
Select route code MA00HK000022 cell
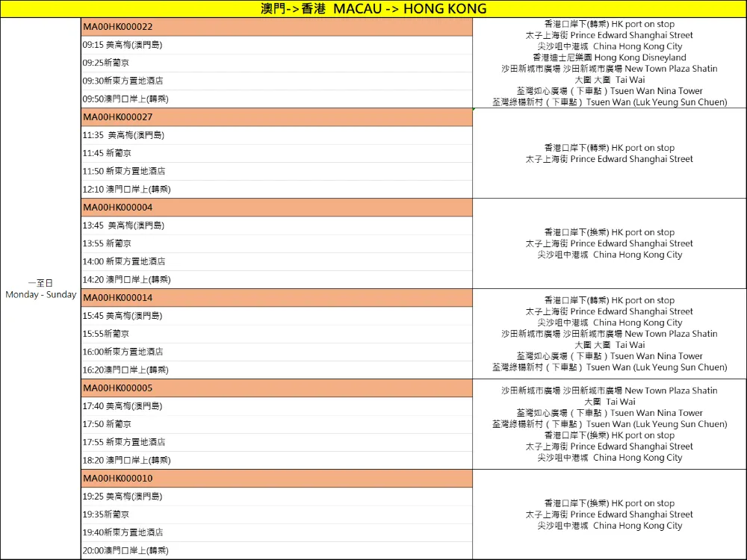coord(277,27)
